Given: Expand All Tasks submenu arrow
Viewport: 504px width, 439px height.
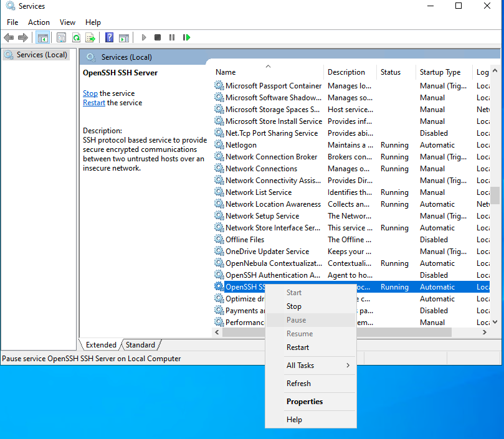Looking at the screenshot, I should 348,366.
